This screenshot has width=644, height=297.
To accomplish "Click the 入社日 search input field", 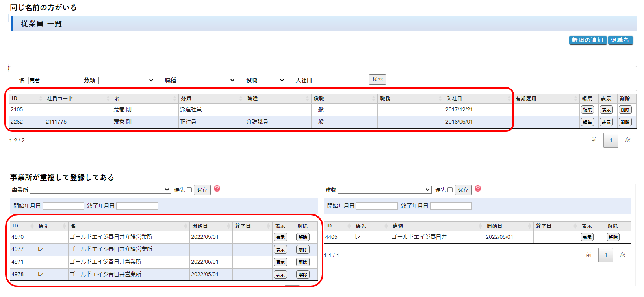I will 338,80.
